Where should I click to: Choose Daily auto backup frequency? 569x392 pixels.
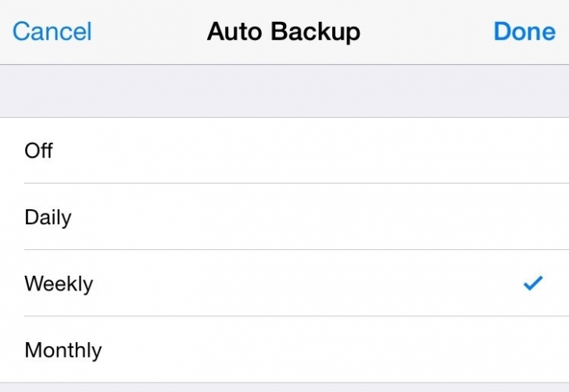[284, 216]
